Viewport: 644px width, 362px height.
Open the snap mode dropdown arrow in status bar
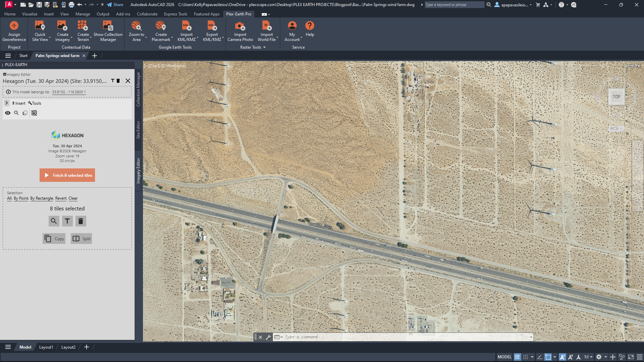[x=532, y=357]
